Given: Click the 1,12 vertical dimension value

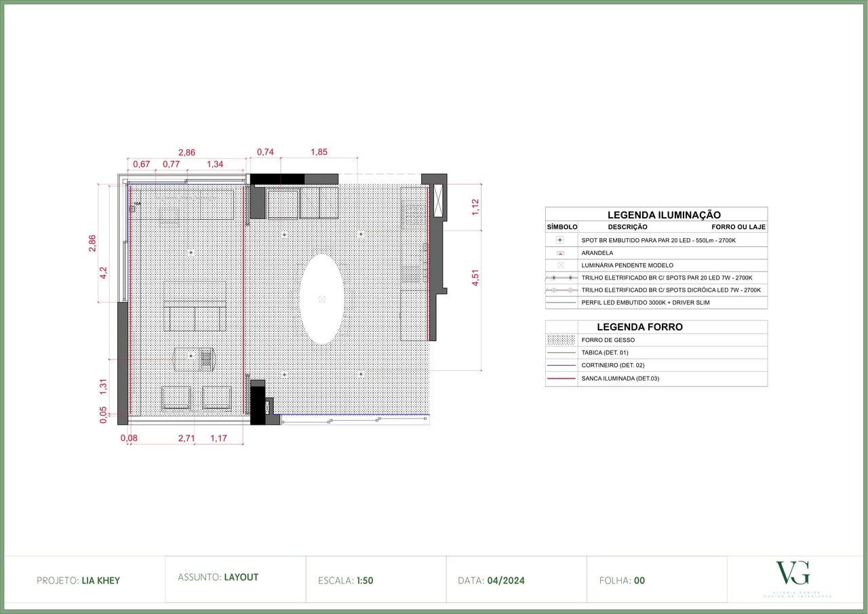Looking at the screenshot, I should point(475,206).
